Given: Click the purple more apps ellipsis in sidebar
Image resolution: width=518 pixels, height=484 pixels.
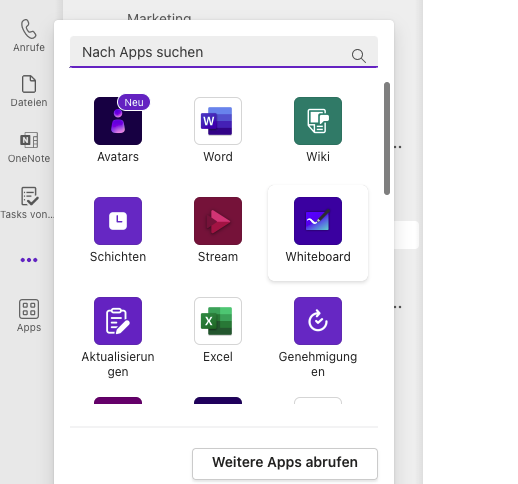Looking at the screenshot, I should pos(29,260).
